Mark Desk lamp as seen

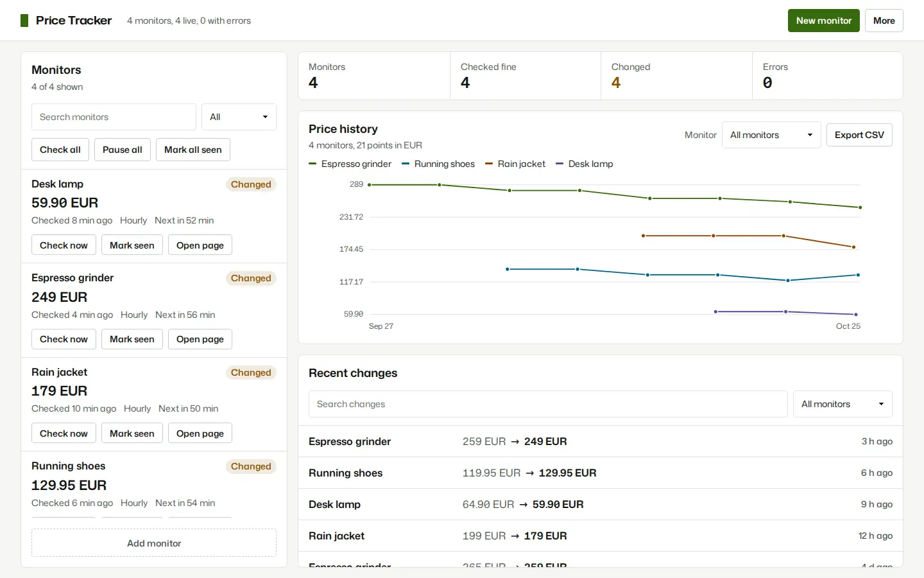[132, 245]
